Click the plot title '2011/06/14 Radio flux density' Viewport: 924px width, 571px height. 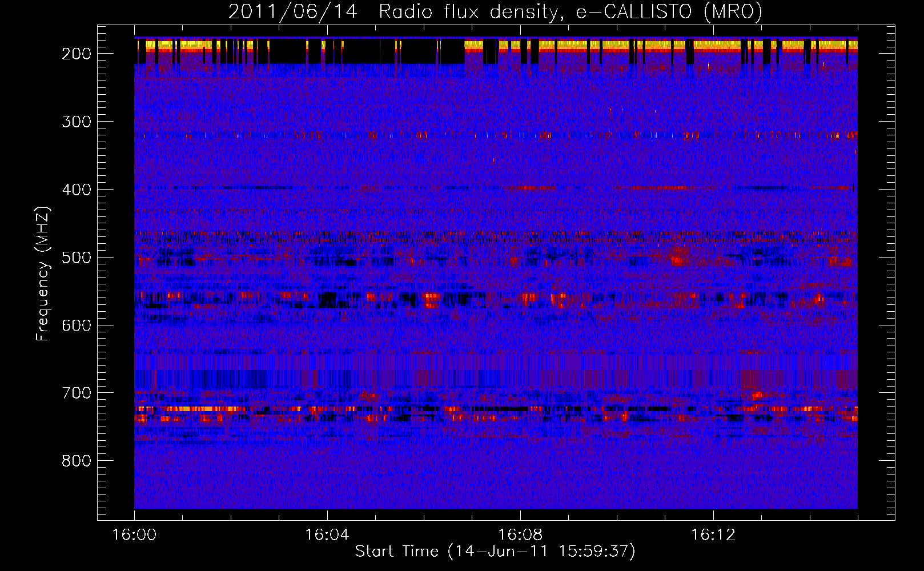pos(495,11)
